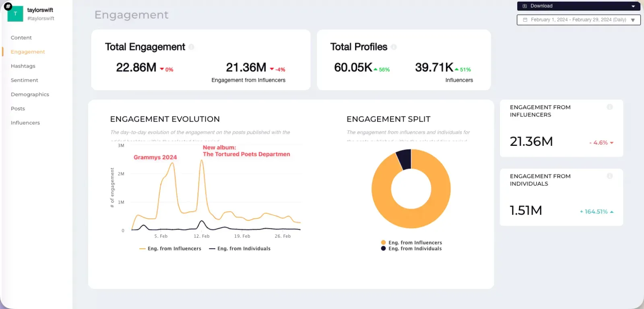Click info icon on Engagement from Individuals card
Screen dimensions: 644x309
tap(610, 176)
